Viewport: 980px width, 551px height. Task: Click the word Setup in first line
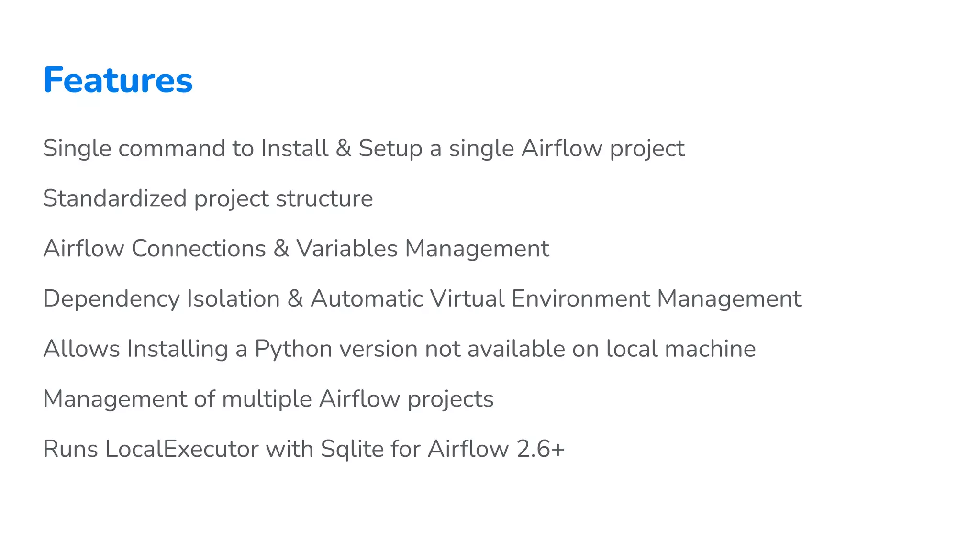pyautogui.click(x=390, y=149)
